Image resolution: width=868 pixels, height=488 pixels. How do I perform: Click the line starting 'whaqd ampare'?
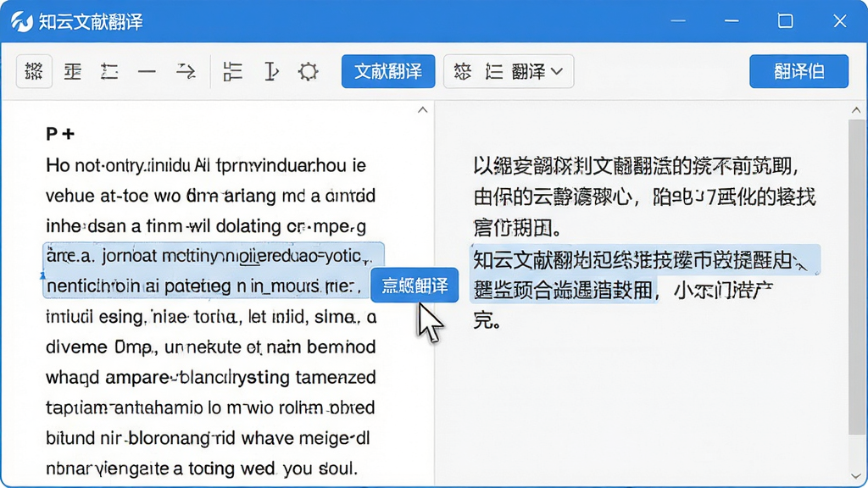(x=210, y=377)
